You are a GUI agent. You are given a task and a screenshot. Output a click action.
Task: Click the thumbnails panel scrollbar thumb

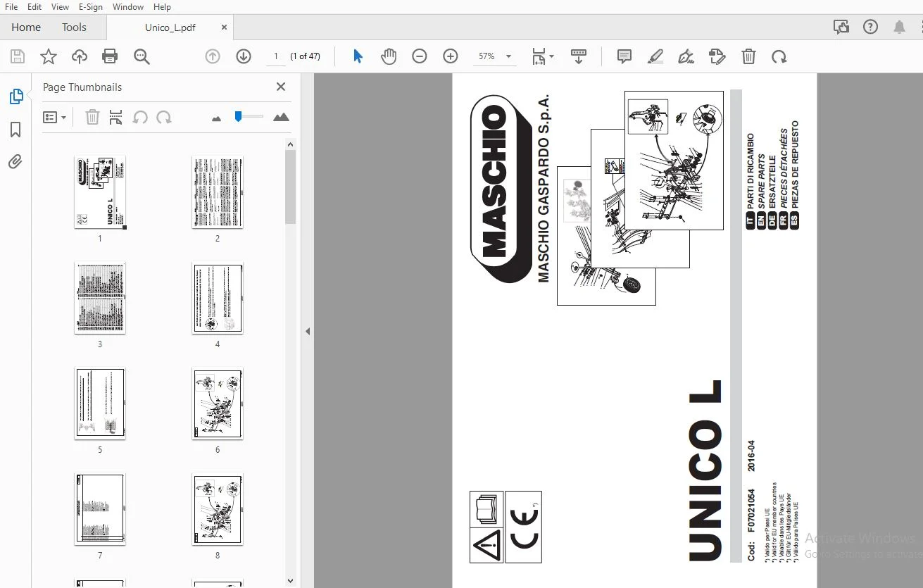[290, 187]
